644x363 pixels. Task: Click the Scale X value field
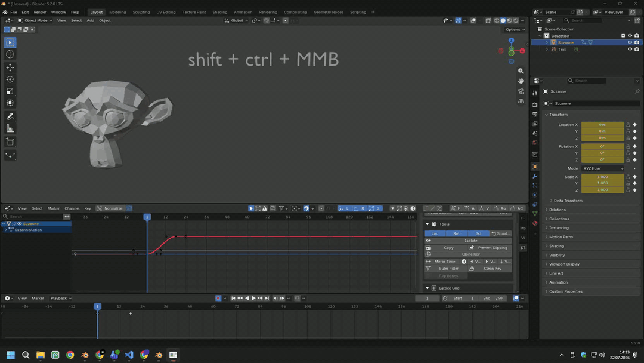602,177
